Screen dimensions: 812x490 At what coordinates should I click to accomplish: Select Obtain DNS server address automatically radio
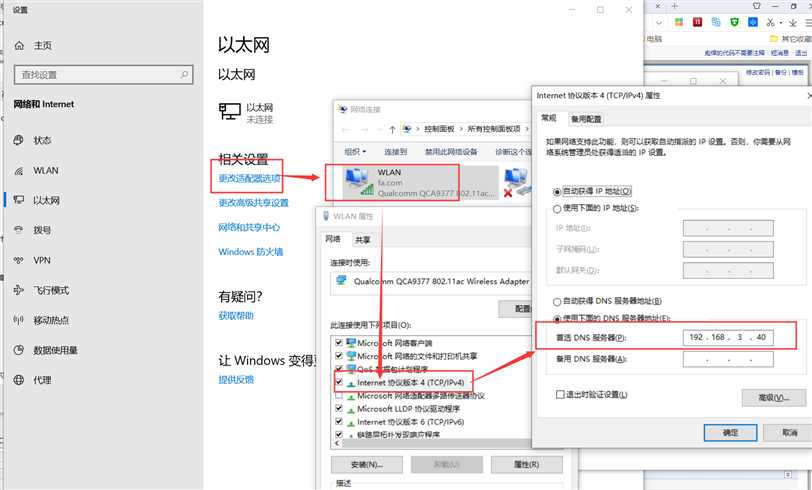pos(557,301)
